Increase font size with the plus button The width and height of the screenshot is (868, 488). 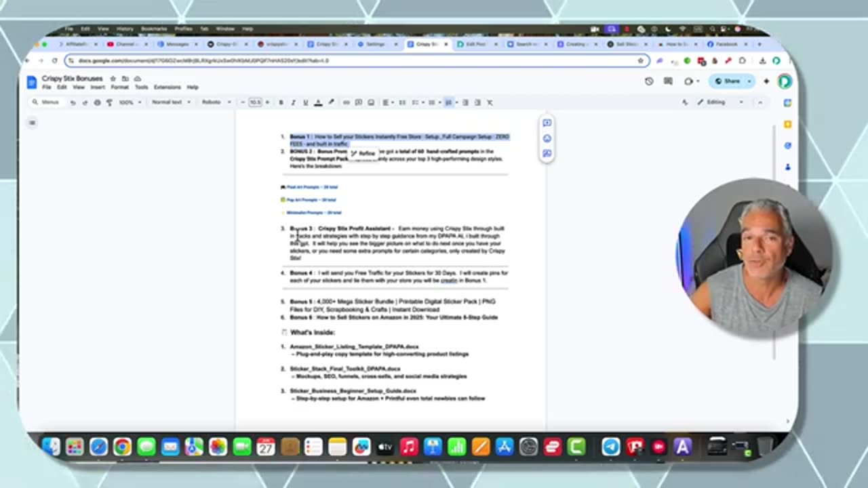pos(267,102)
